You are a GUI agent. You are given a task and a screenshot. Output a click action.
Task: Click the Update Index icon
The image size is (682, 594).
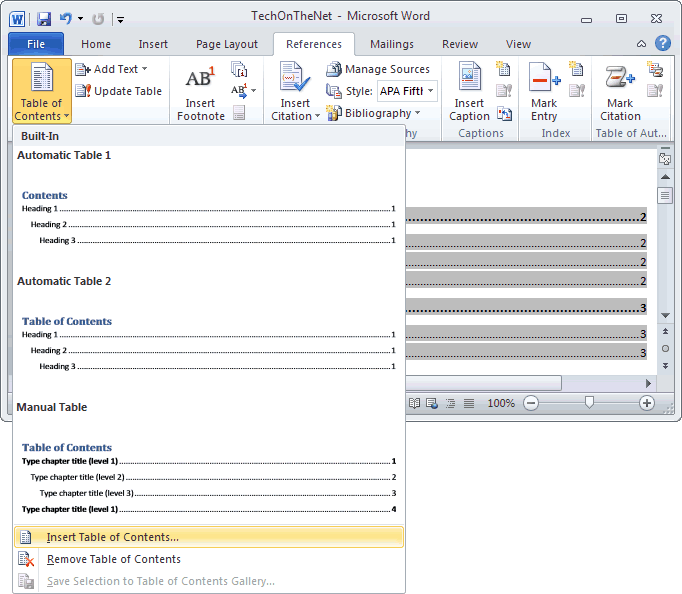click(577, 91)
